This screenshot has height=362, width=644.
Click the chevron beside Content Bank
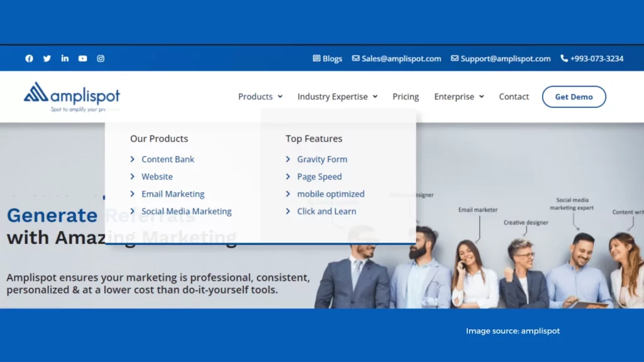(132, 159)
